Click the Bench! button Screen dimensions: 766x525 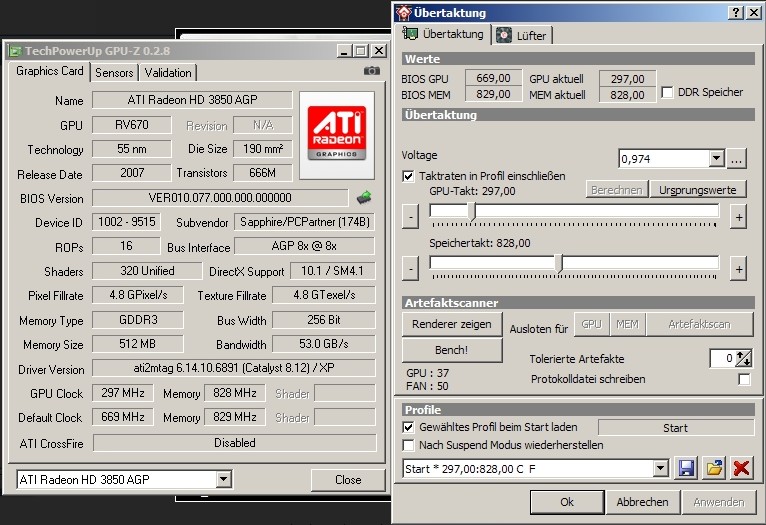[x=452, y=350]
